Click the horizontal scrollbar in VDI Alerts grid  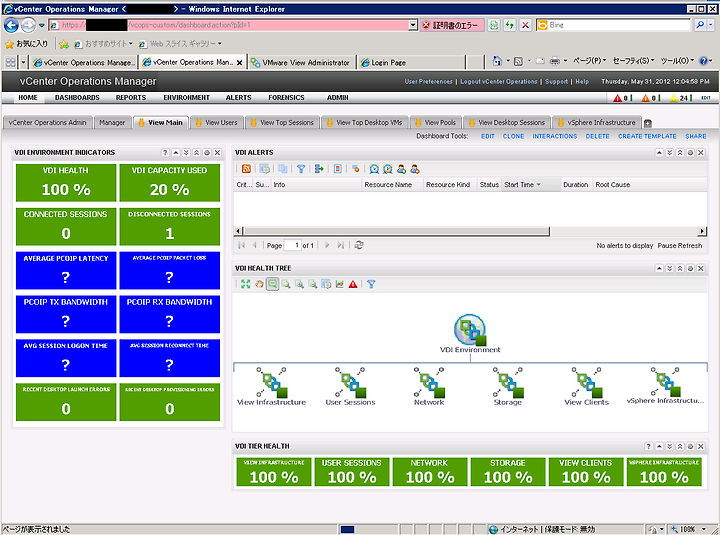tap(396, 231)
